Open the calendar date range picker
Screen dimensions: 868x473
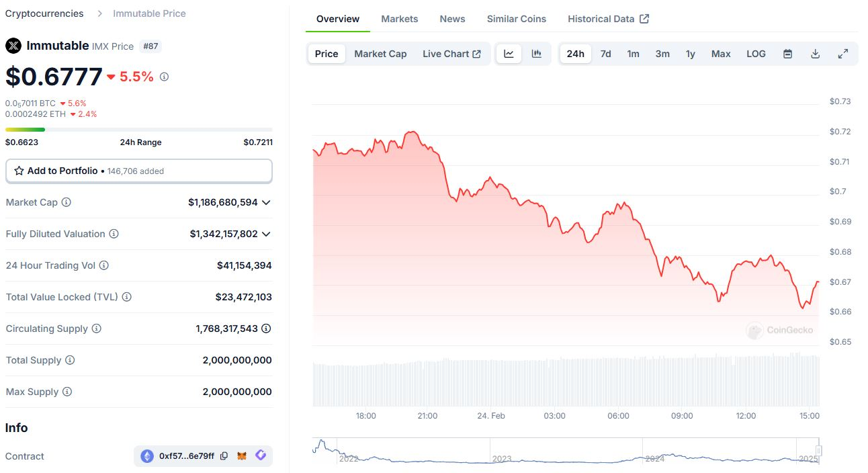point(788,54)
